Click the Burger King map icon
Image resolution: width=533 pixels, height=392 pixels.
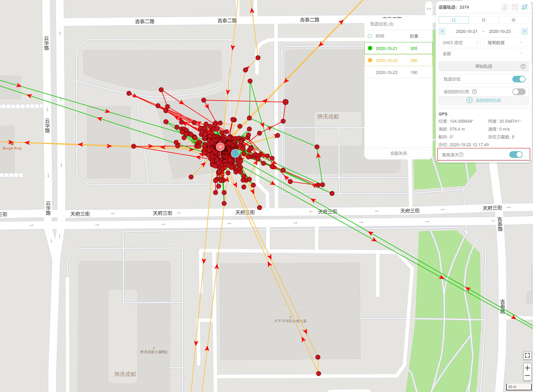coord(12,143)
